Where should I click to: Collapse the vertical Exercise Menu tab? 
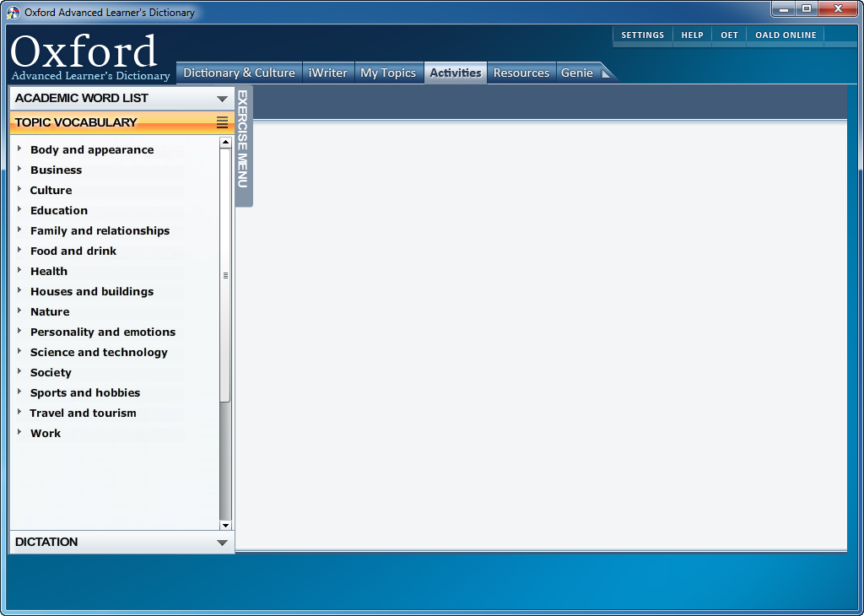[x=242, y=139]
